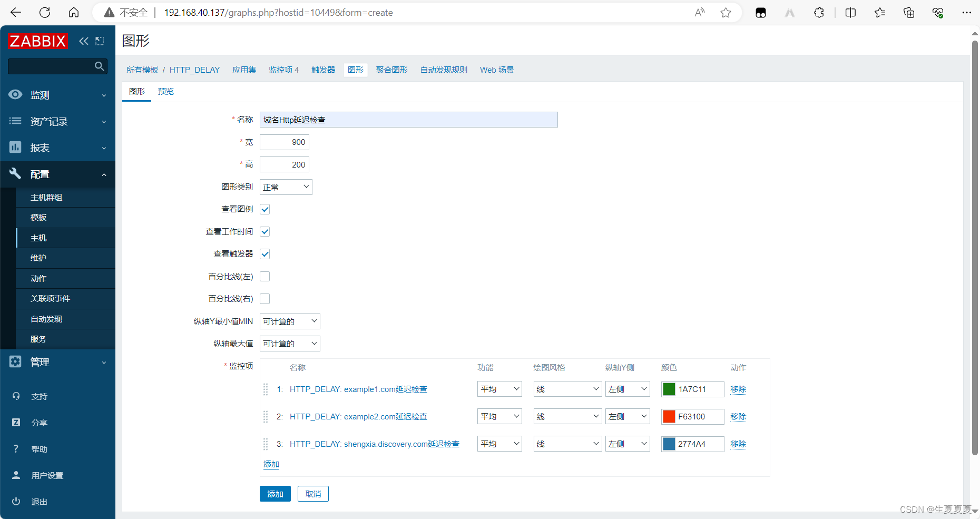Go to browser home icon

pyautogui.click(x=74, y=13)
